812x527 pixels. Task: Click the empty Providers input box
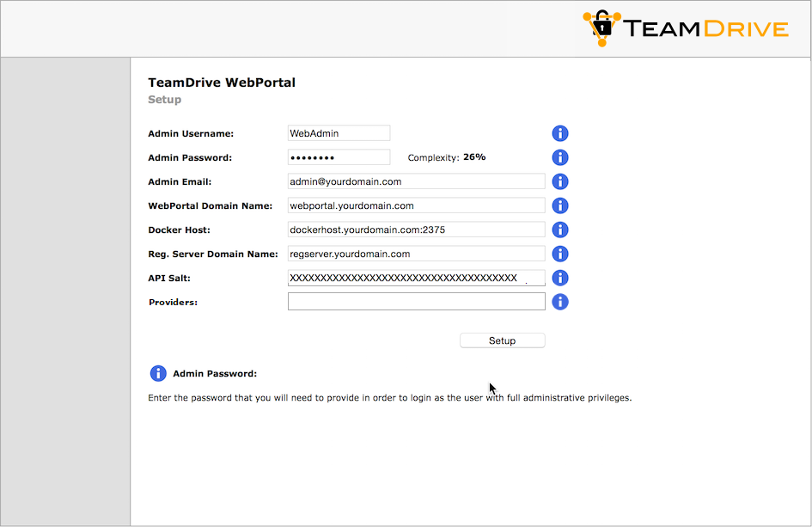click(x=417, y=302)
